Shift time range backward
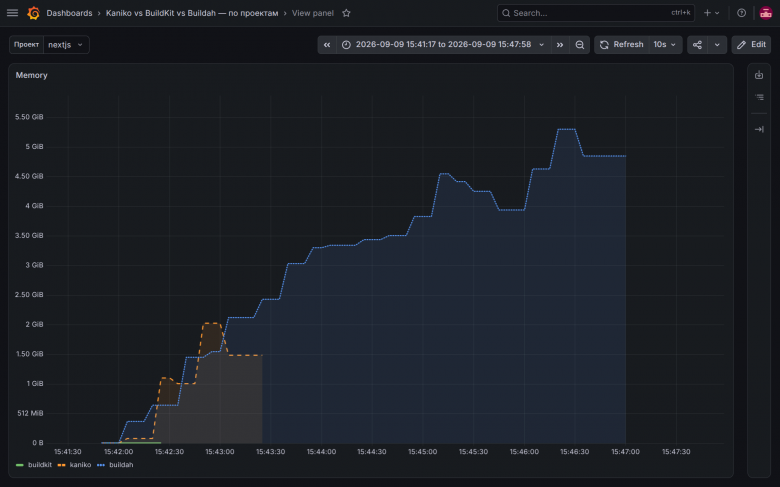 click(327, 45)
